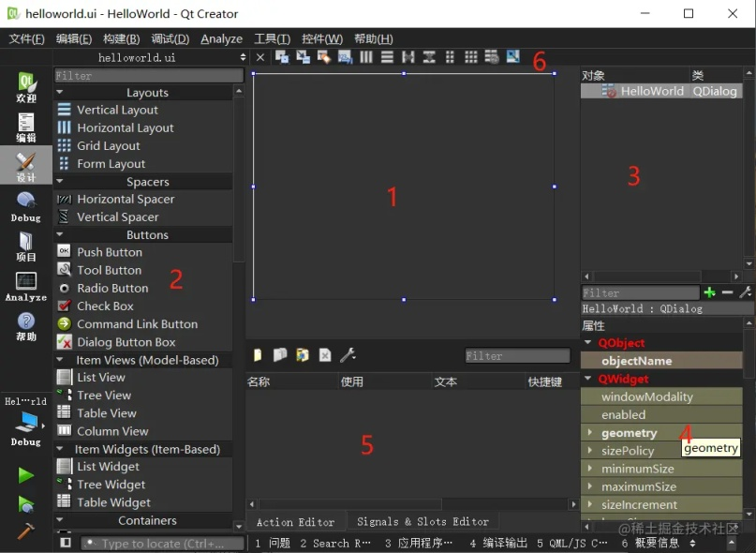
Task: Close the helloworld.ui document with X
Action: click(x=260, y=57)
